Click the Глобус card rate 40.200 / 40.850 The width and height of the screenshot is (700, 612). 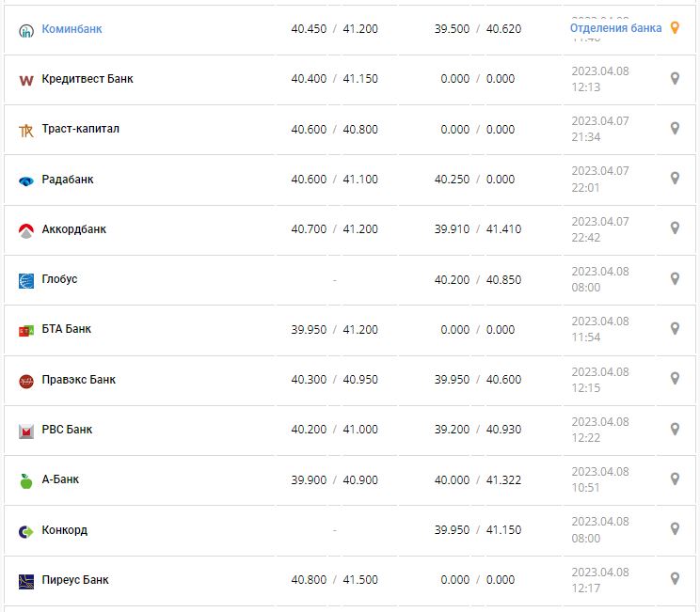[477, 279]
